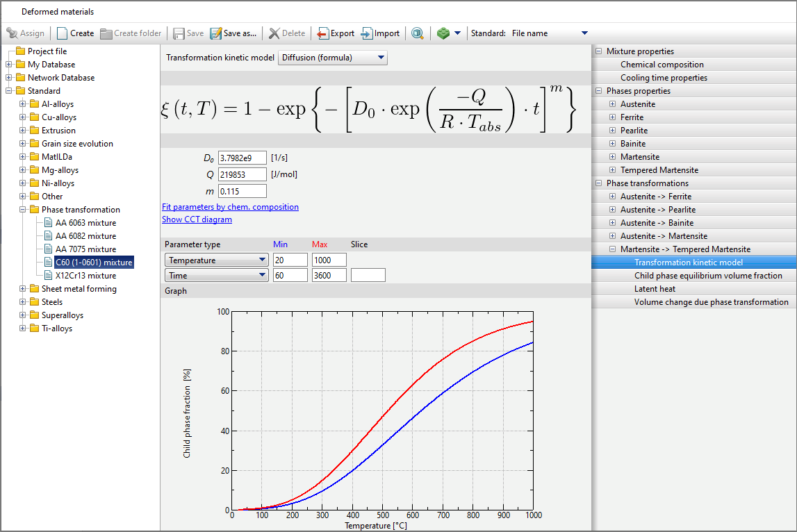
Task: Click Fit parameters by chem. composition link
Action: 230,207
